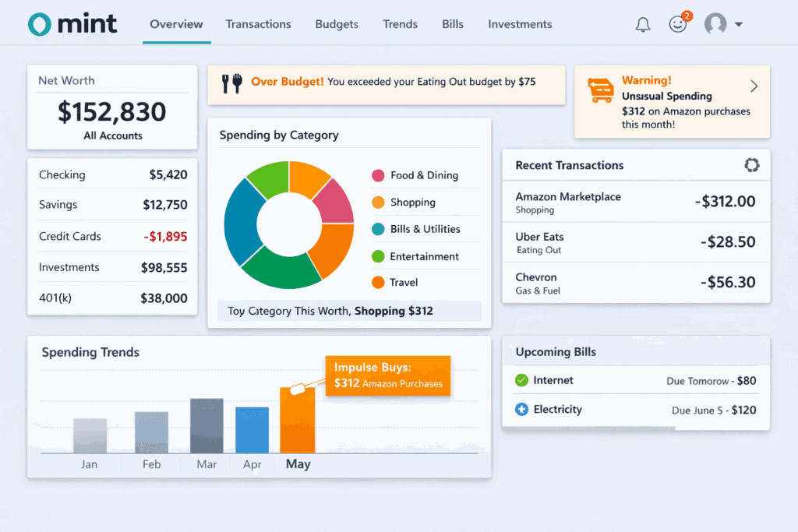Click the mint logo
The image size is (798, 532).
click(72, 24)
